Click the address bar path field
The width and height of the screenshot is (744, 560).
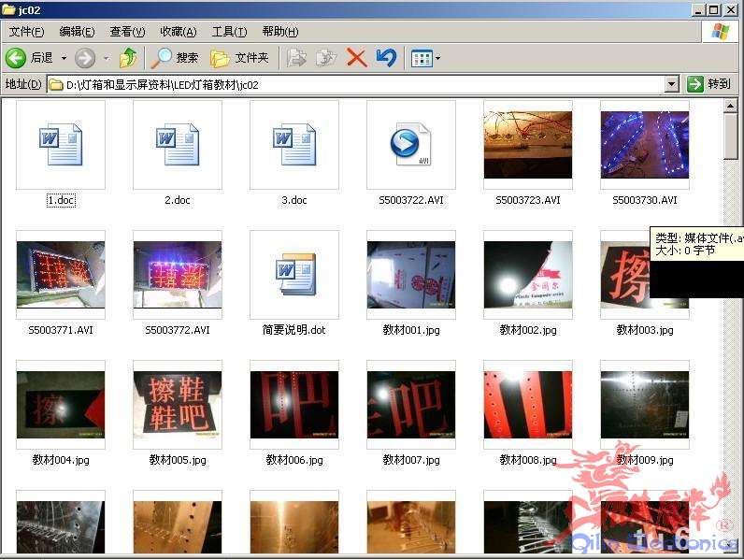356,85
